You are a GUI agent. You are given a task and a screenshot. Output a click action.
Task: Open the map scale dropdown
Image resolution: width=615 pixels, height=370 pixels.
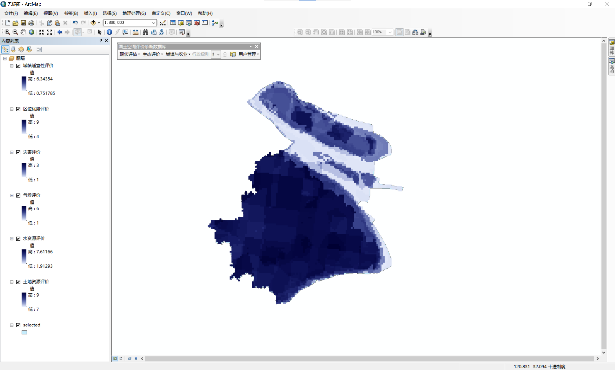tap(153, 23)
